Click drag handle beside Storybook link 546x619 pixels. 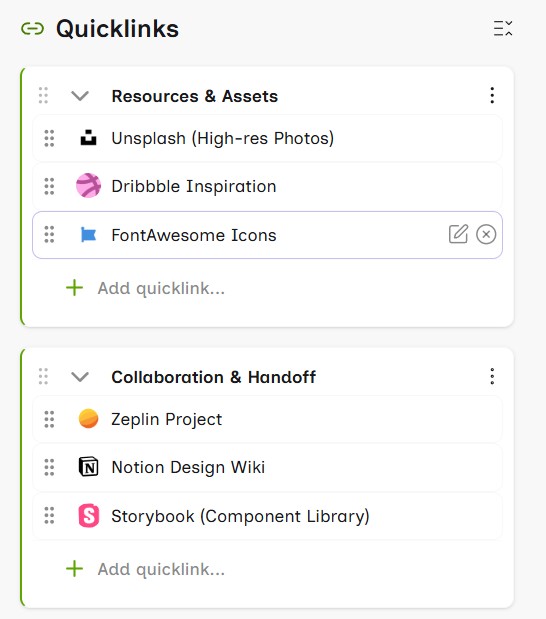click(49, 516)
